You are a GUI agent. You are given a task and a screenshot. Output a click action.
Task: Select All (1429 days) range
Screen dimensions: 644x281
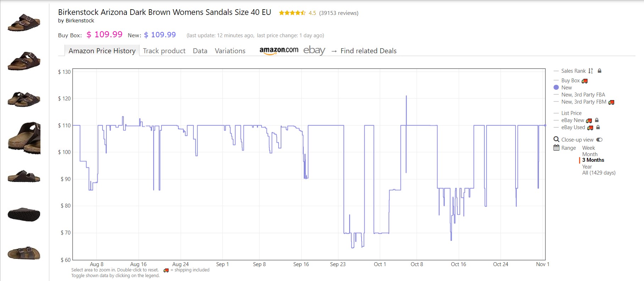point(599,173)
